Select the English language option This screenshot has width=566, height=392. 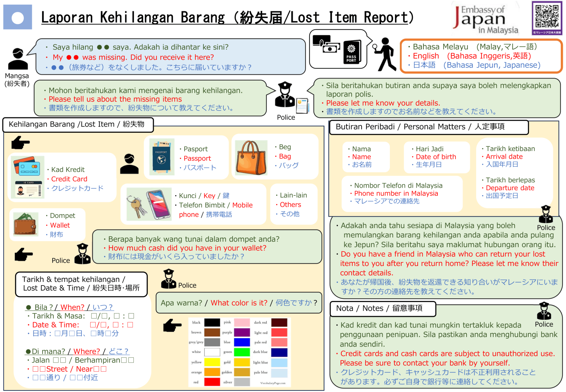[x=469, y=56]
